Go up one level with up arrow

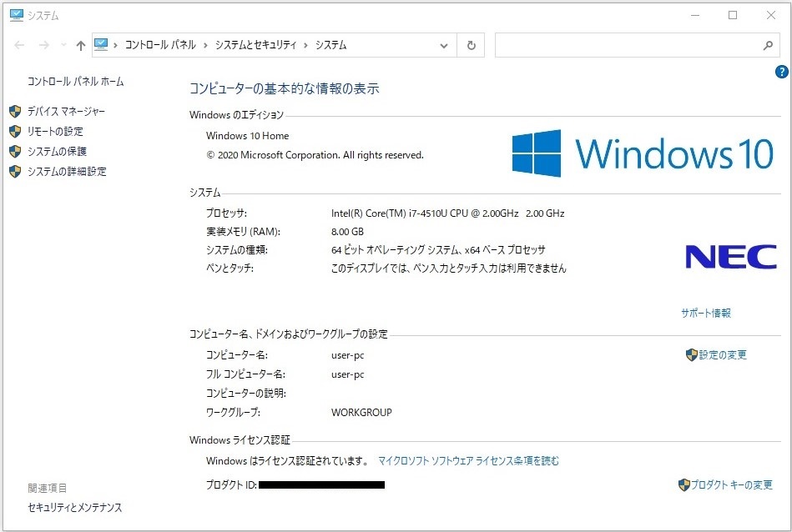pyautogui.click(x=81, y=45)
